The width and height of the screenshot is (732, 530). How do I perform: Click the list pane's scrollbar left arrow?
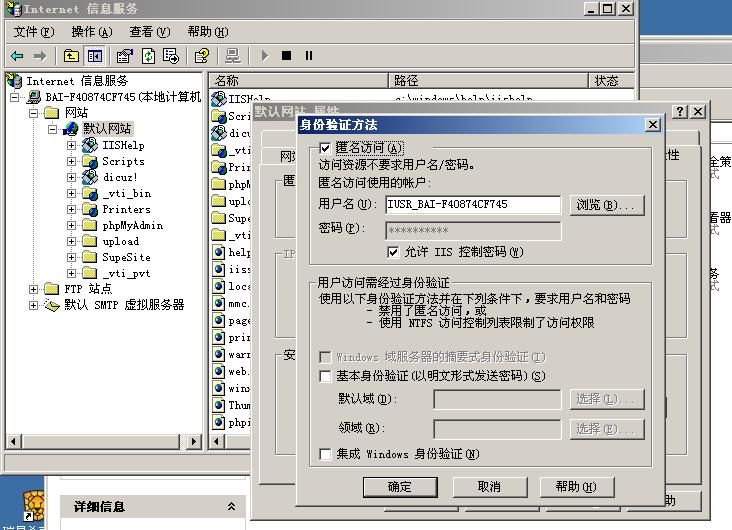[x=216, y=441]
